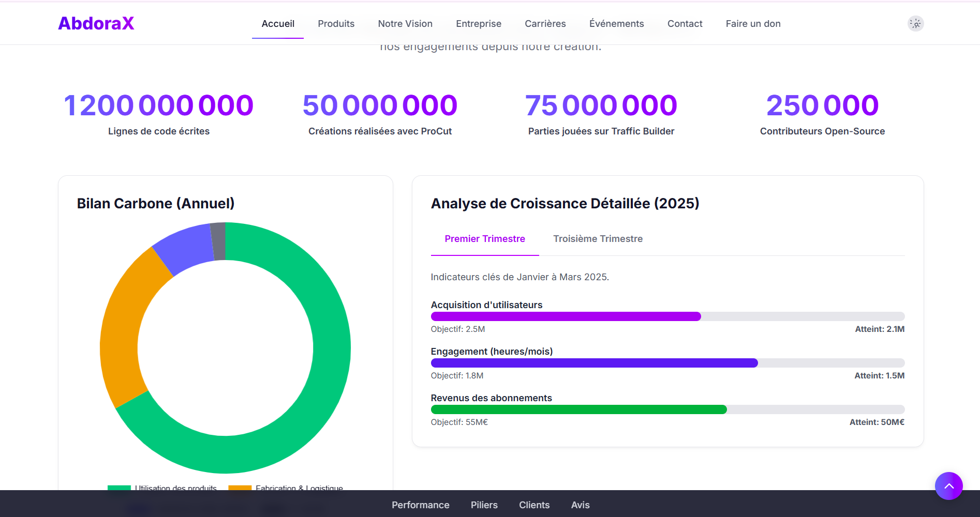Select the Premier Trimestre tab
This screenshot has width=980, height=517.
(x=485, y=239)
